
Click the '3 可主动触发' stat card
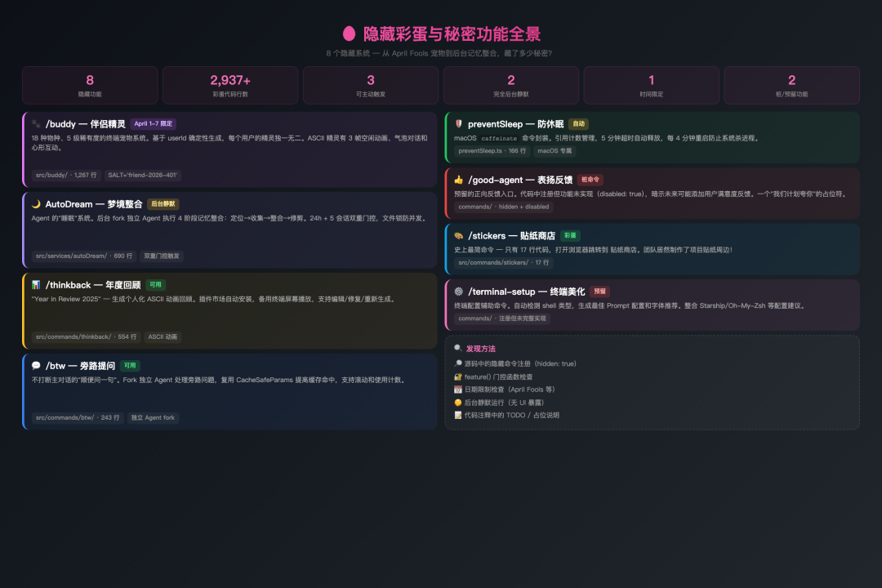371,86
